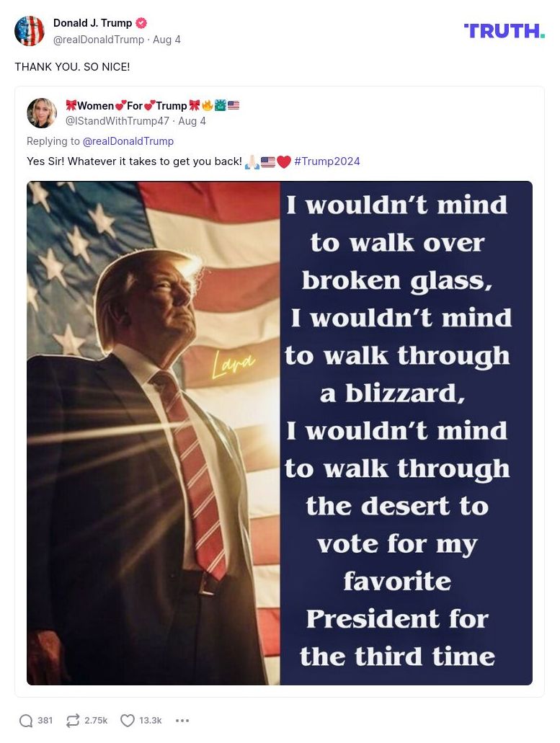
Task: Like the post using the heart icon
Action: pos(128,720)
